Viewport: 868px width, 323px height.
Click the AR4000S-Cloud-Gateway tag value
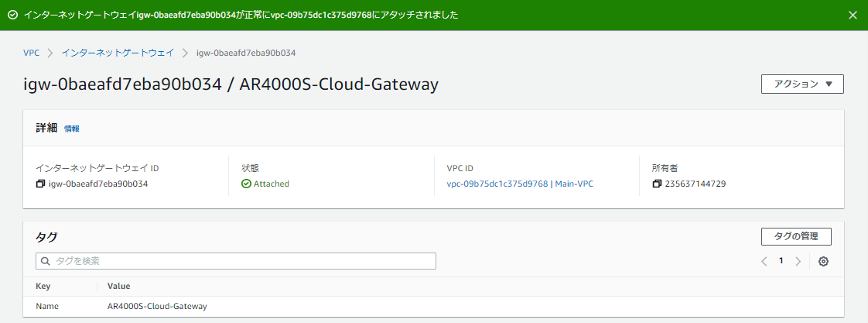click(157, 307)
